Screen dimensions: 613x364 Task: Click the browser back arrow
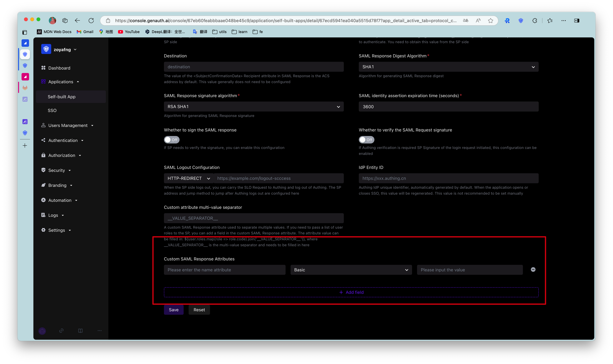(77, 21)
